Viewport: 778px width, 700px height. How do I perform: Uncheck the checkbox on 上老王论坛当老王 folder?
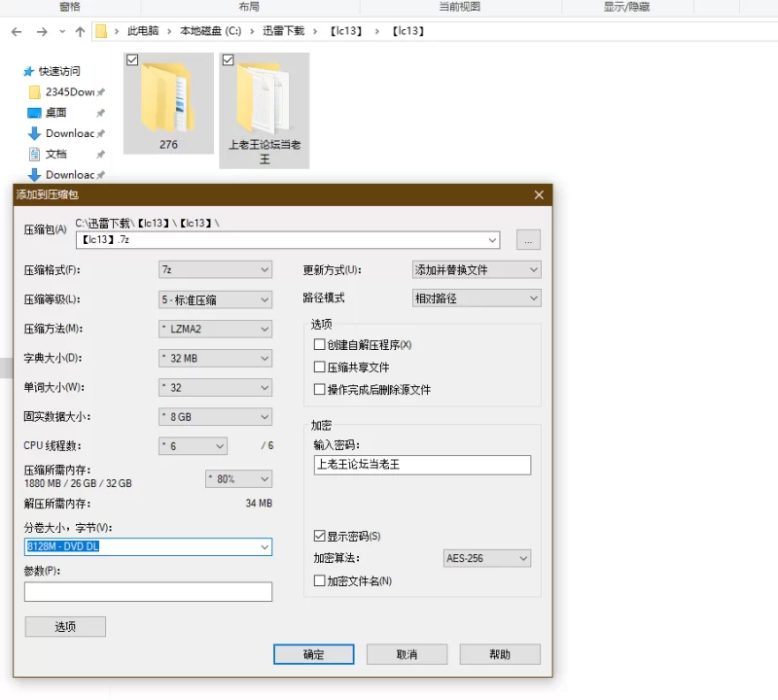[228, 60]
